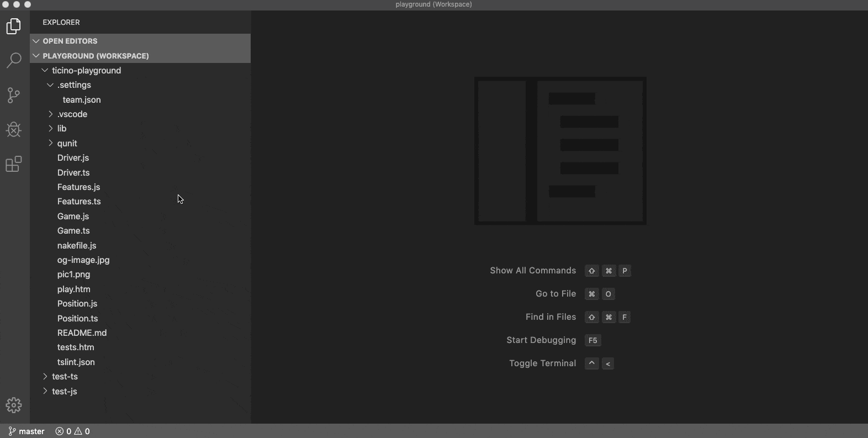
Task: Expand the qunit folder
Action: click(67, 144)
